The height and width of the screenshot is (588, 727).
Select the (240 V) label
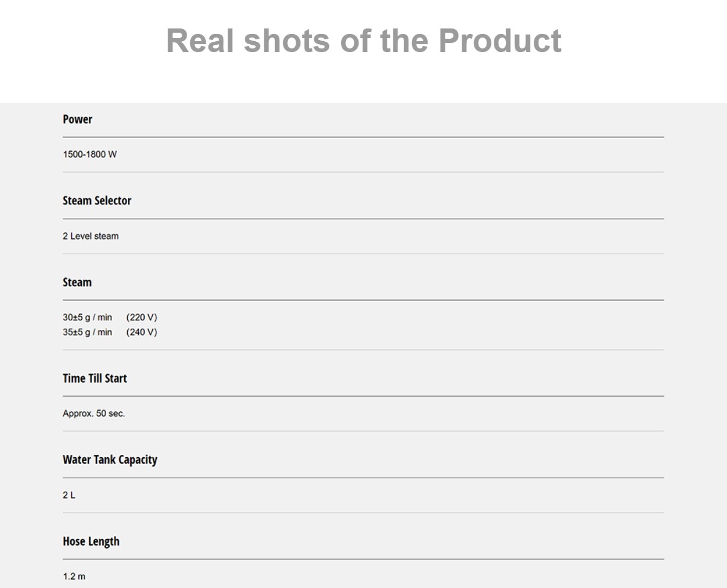142,332
